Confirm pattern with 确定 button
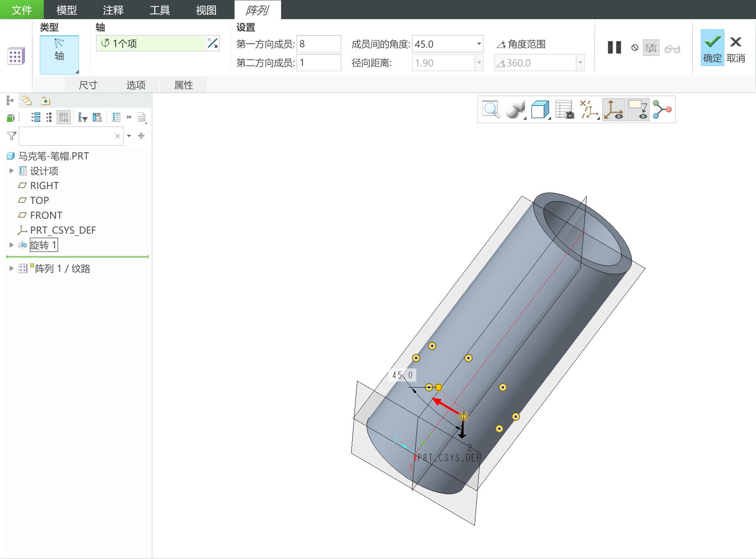This screenshot has height=559, width=756. click(x=712, y=48)
